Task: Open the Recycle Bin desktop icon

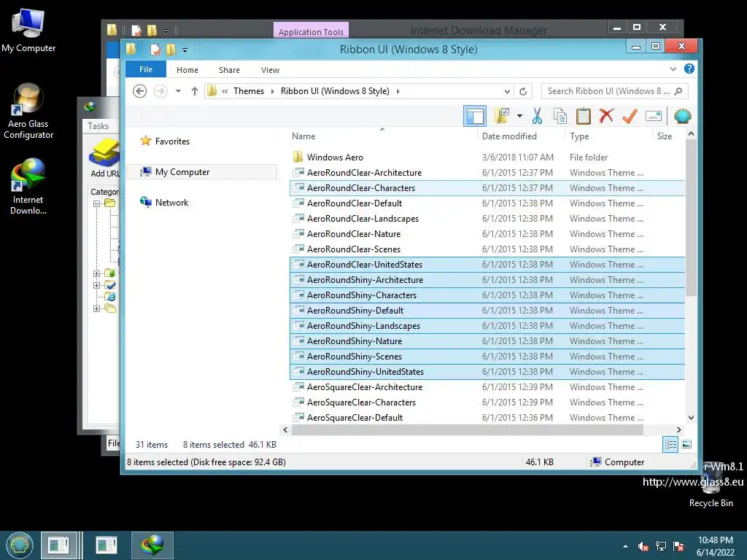Action: coord(711,486)
